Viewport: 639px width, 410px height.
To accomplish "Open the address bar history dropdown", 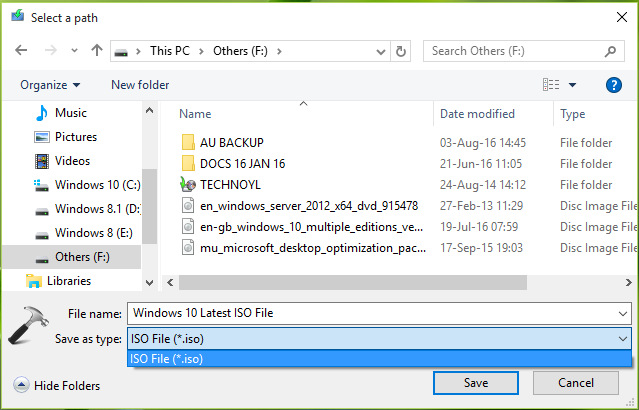I will coord(381,51).
